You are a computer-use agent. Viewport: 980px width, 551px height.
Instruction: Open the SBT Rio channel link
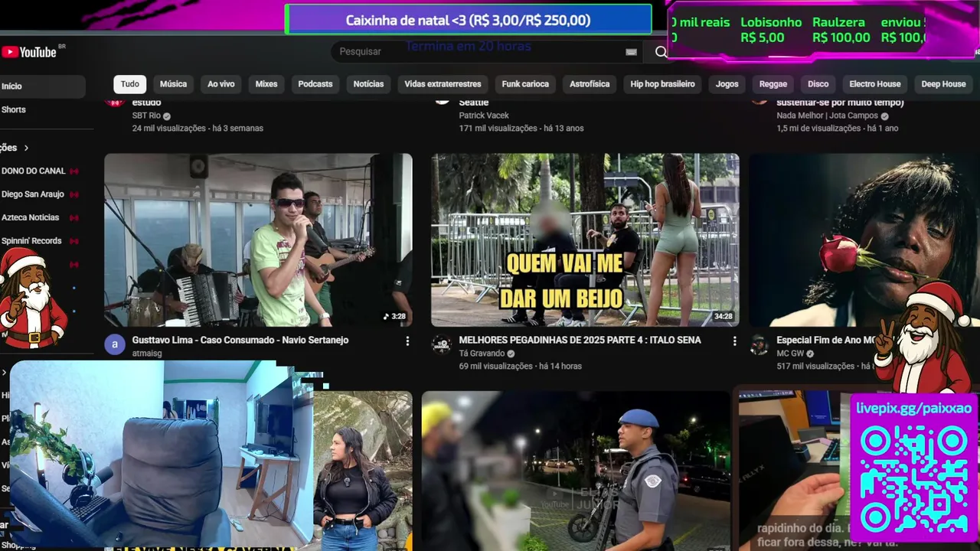click(146, 116)
